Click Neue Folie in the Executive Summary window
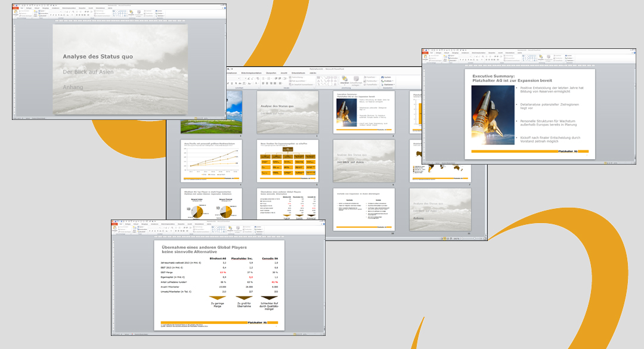This screenshot has height=349, width=644. 445,58
